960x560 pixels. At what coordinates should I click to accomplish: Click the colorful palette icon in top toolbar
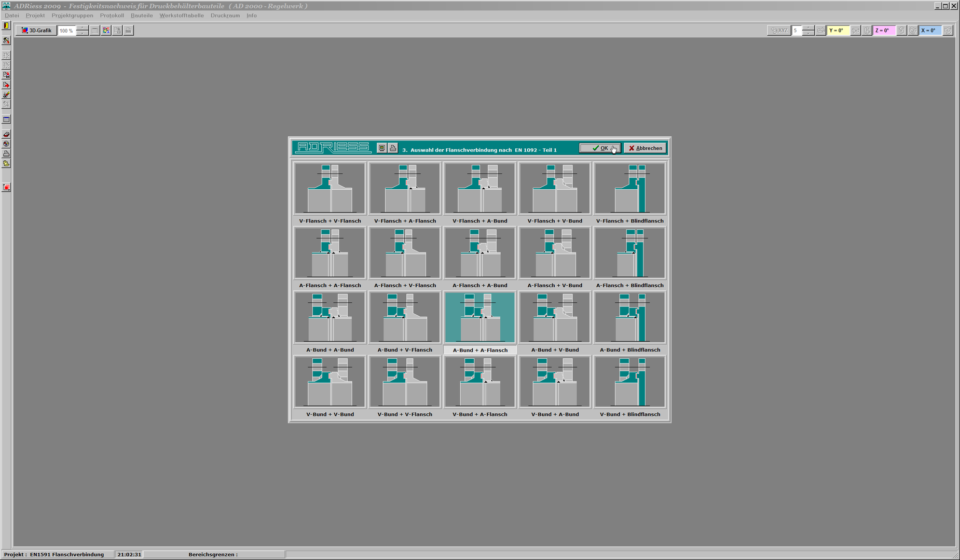(106, 31)
